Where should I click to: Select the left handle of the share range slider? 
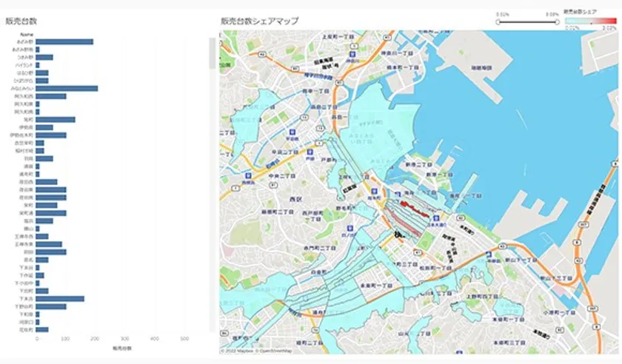(x=498, y=22)
